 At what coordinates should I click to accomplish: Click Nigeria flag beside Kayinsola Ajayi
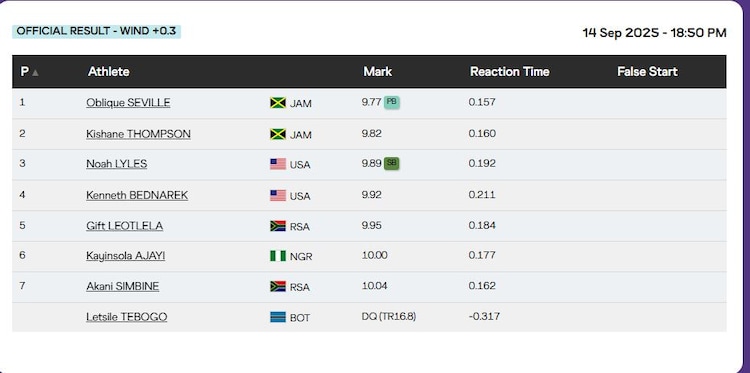(x=278, y=256)
